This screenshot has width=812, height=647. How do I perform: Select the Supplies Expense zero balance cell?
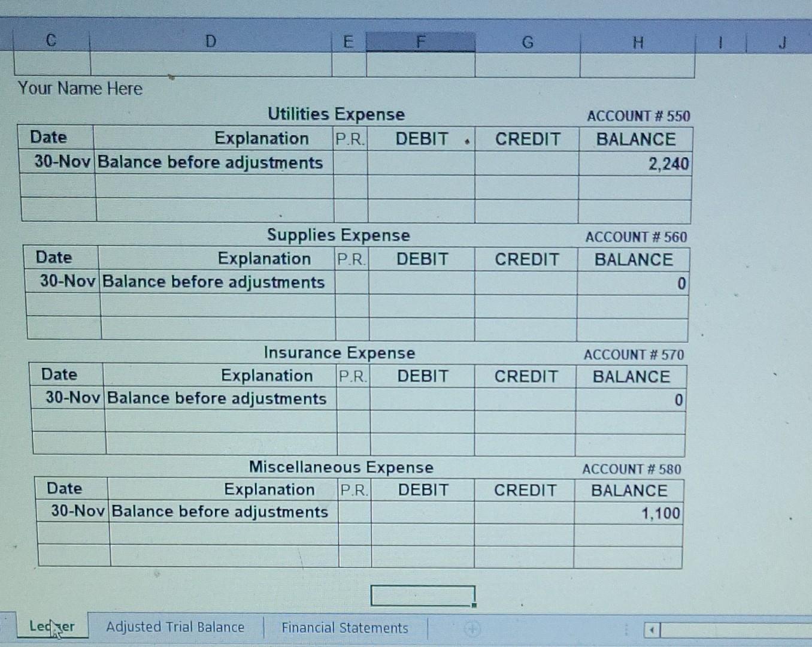(x=632, y=283)
